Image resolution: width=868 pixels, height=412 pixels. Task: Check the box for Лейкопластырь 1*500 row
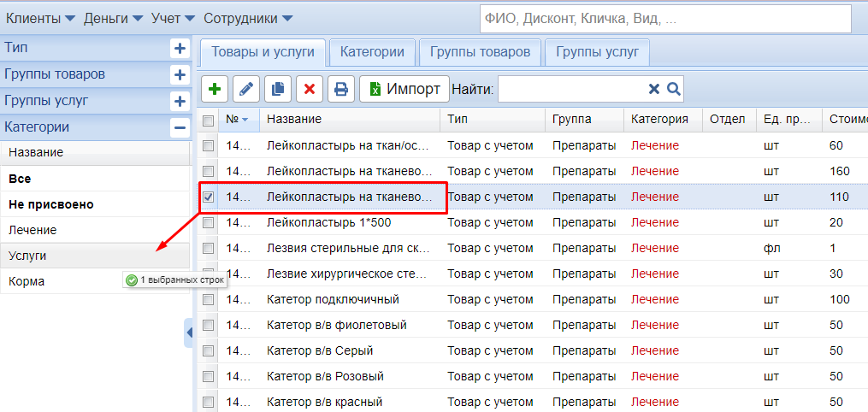[208, 222]
